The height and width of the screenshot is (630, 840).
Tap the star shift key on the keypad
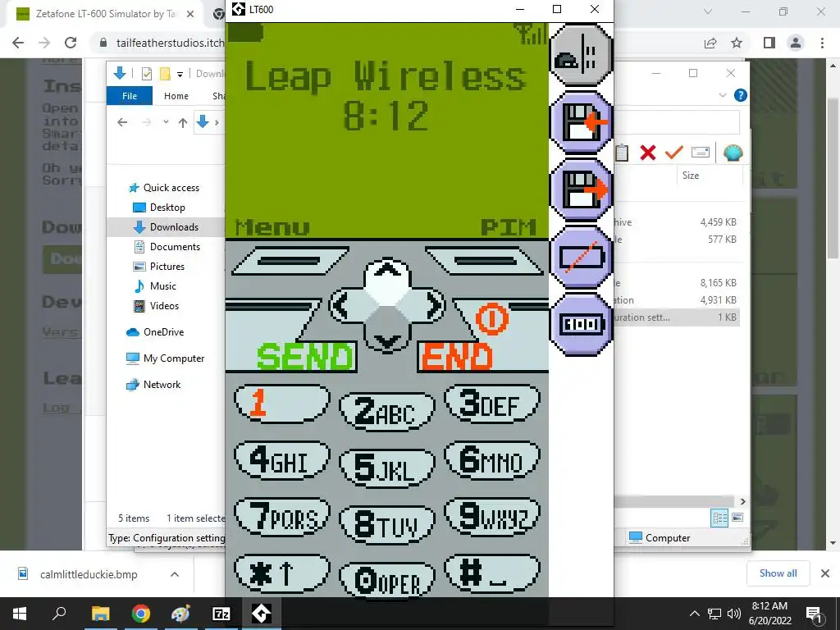pos(282,573)
